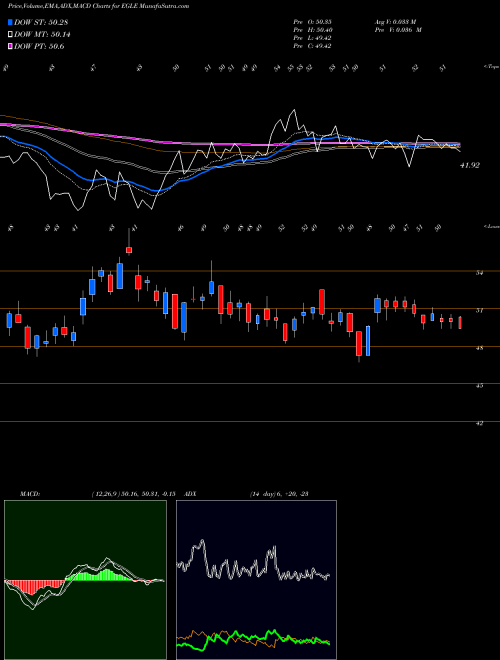Click the 'ADX' panel heading

pyautogui.click(x=191, y=494)
